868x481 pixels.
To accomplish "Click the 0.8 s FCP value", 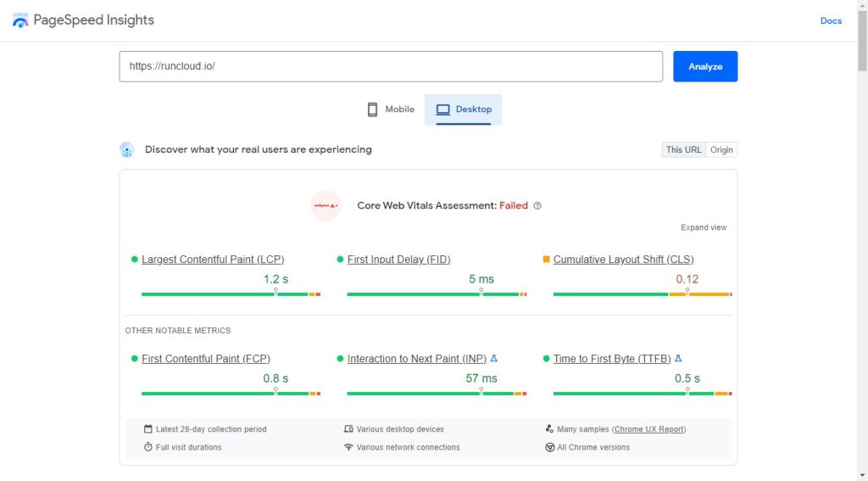I will [275, 378].
